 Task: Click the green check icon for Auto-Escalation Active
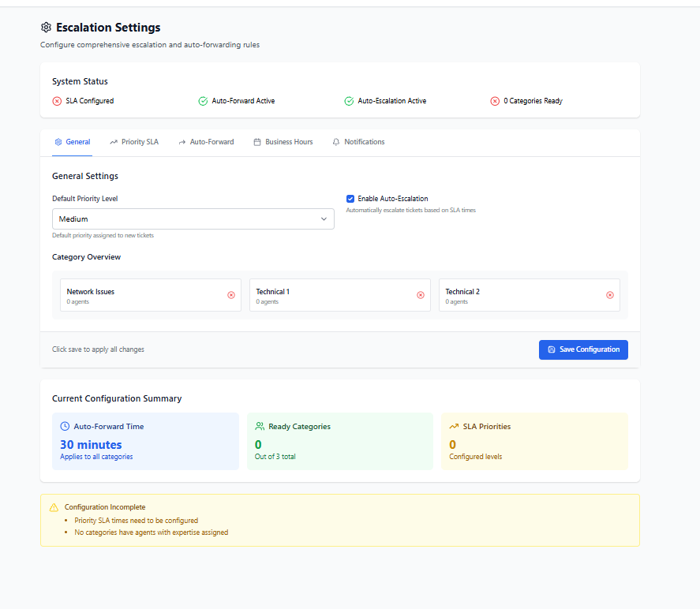coord(349,101)
